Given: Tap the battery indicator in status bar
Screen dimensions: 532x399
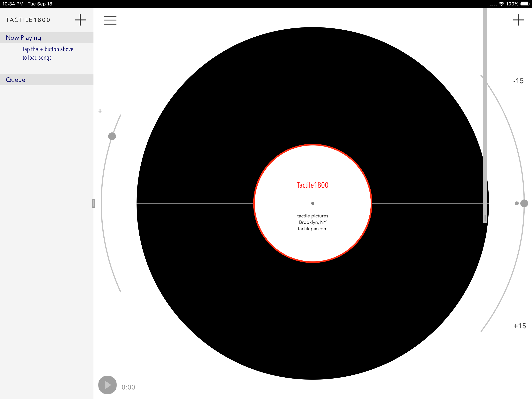Looking at the screenshot, I should coord(525,4).
